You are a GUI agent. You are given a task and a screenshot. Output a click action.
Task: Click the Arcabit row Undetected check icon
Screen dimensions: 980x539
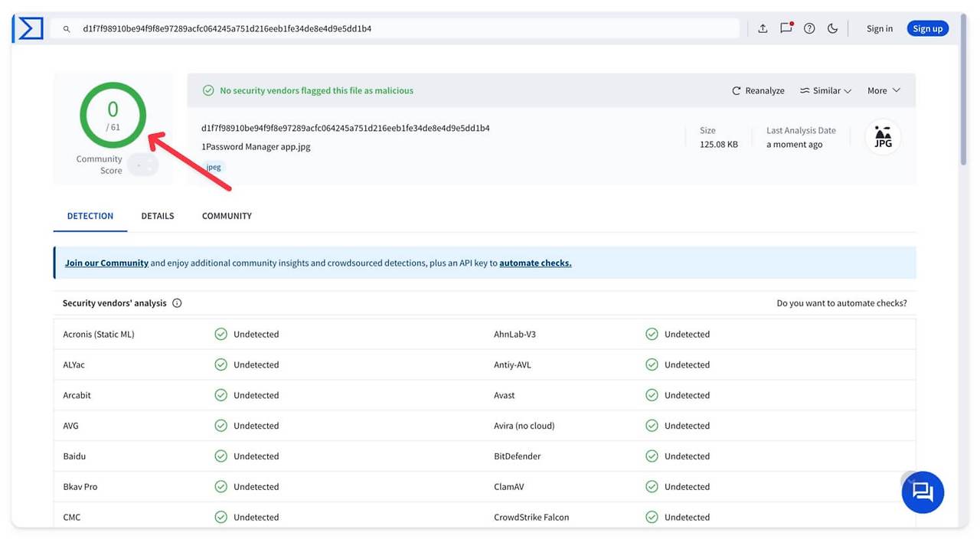220,395
